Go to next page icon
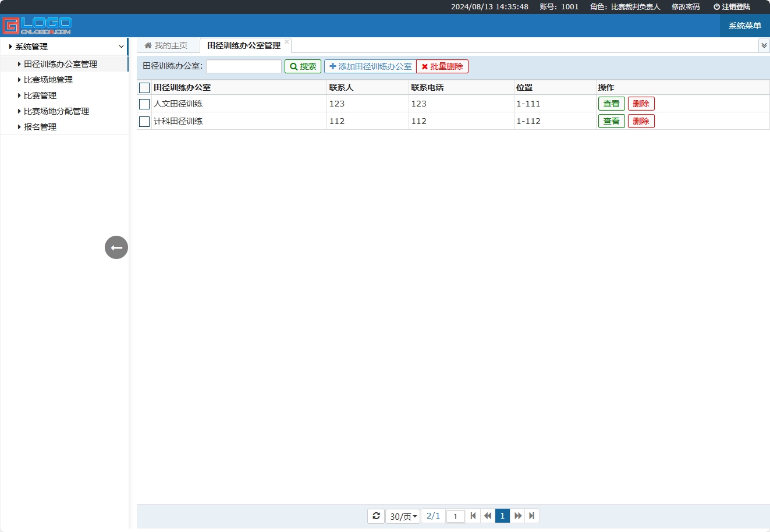The width and height of the screenshot is (770, 532). pos(517,516)
